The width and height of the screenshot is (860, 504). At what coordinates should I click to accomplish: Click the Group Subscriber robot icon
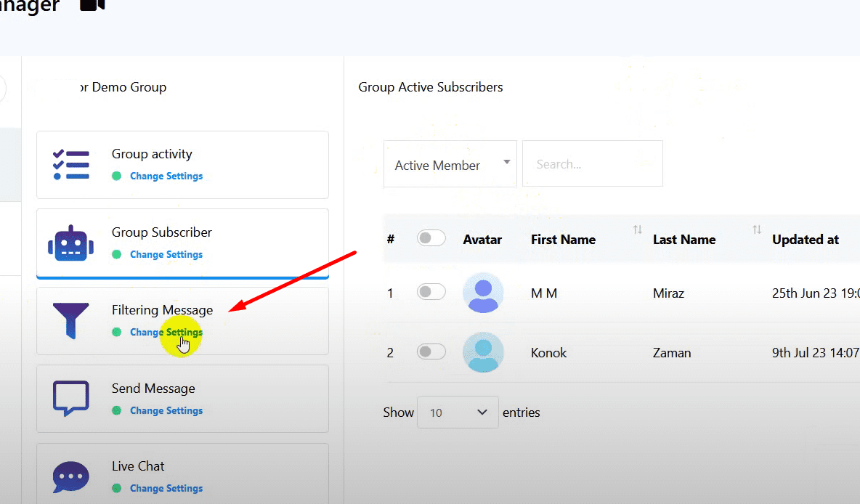71,243
